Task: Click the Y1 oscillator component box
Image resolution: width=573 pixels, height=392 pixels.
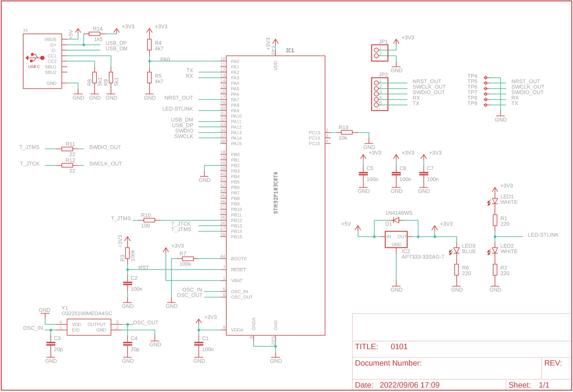Action: [x=89, y=327]
